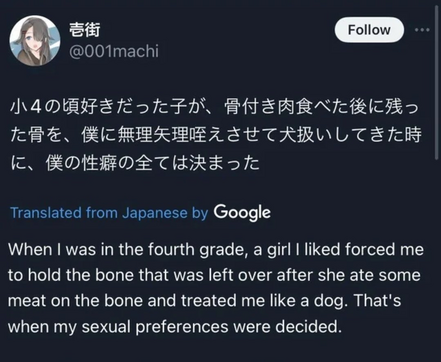Click the line starting 'meat on the bone'

(x=204, y=301)
